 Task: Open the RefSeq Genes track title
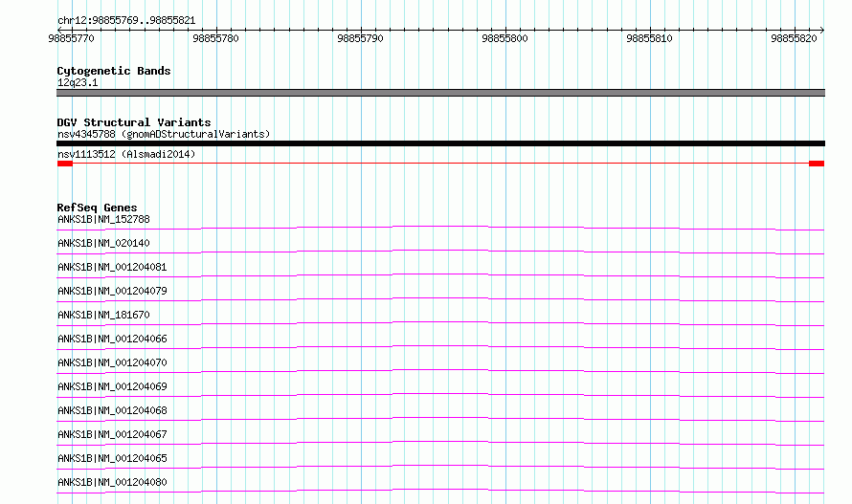(97, 208)
